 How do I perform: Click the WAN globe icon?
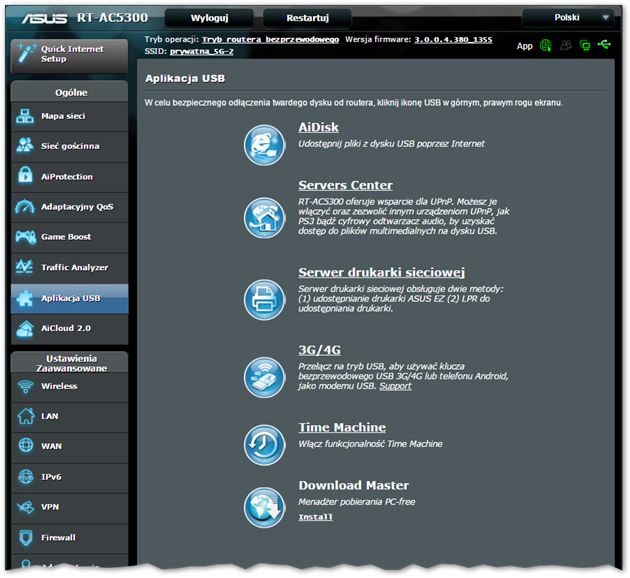point(26,445)
